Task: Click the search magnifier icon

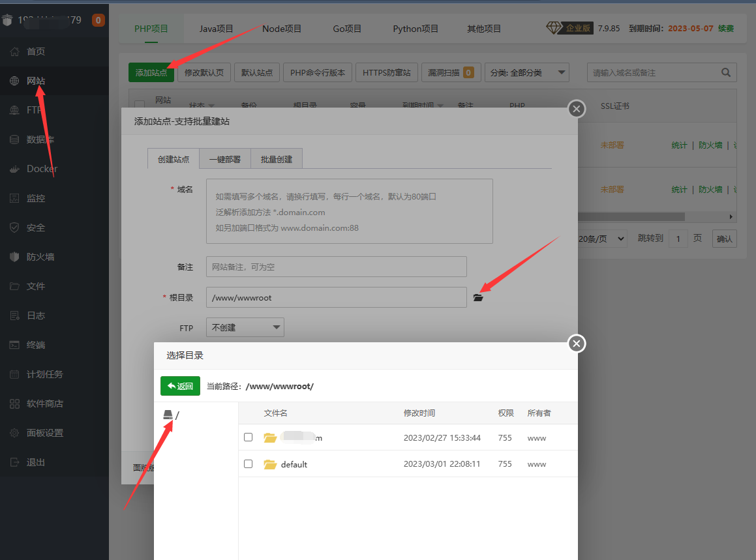Action: point(725,73)
